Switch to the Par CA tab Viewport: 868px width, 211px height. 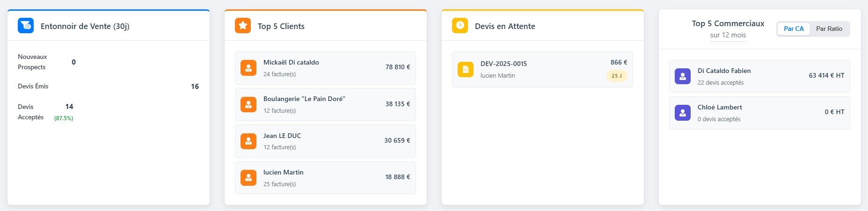point(794,29)
